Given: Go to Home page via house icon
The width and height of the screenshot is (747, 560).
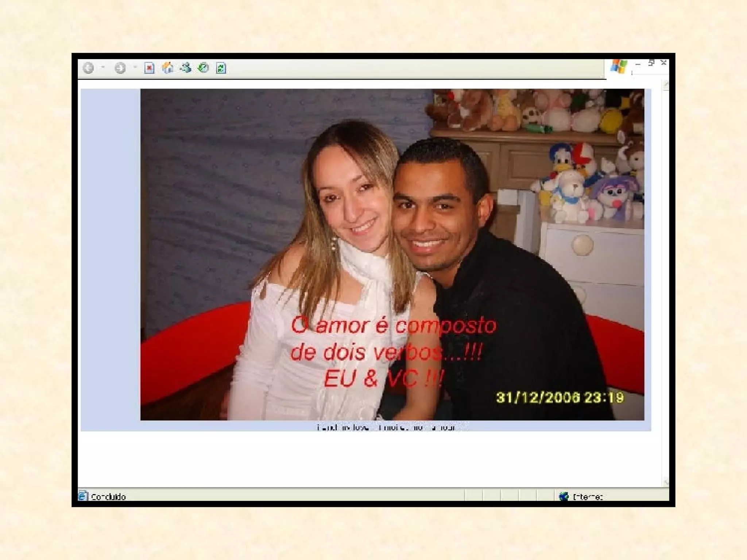Looking at the screenshot, I should [167, 68].
